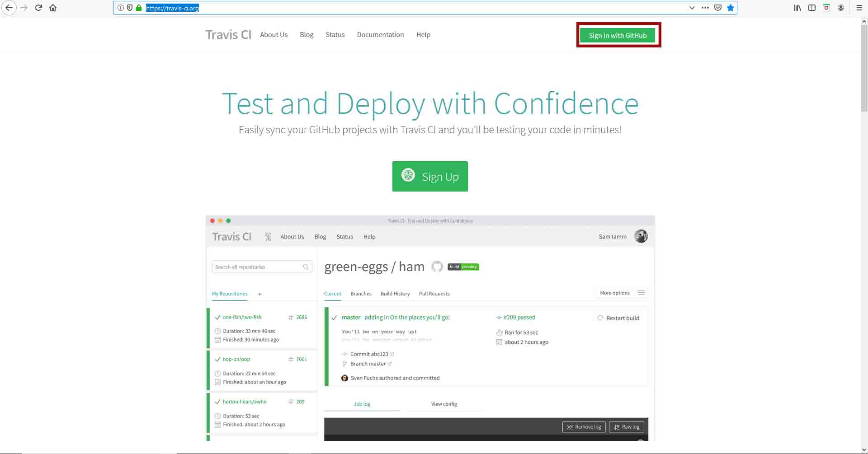
Task: Click Sam Iamm user avatar in demo
Action: pyautogui.click(x=641, y=236)
